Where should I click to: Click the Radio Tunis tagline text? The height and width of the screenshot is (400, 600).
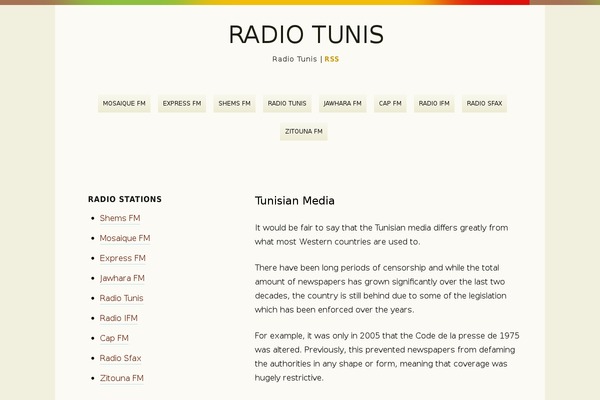coord(295,59)
